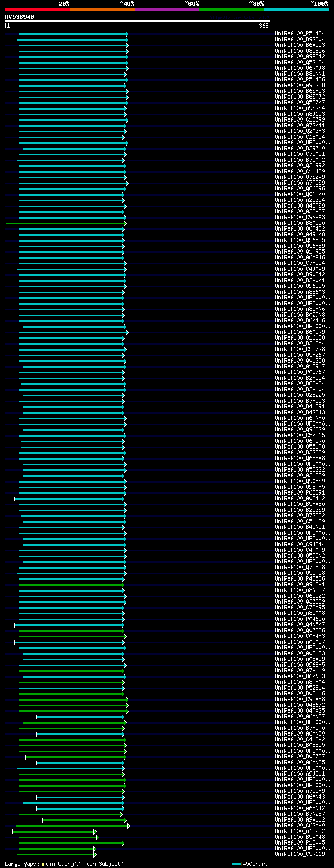Click the UniRef100_Q7S2X9 label
Viewport: 334px width, 868px height.
pos(300,177)
